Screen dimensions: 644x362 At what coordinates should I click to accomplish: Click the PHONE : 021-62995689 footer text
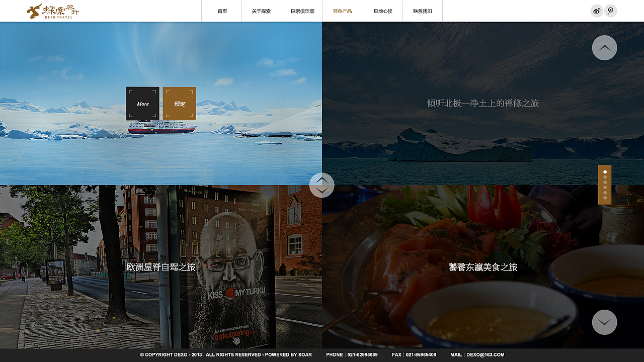point(352,355)
